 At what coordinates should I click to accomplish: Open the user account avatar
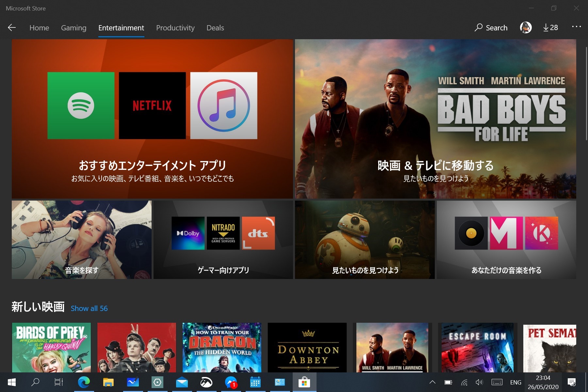click(526, 28)
